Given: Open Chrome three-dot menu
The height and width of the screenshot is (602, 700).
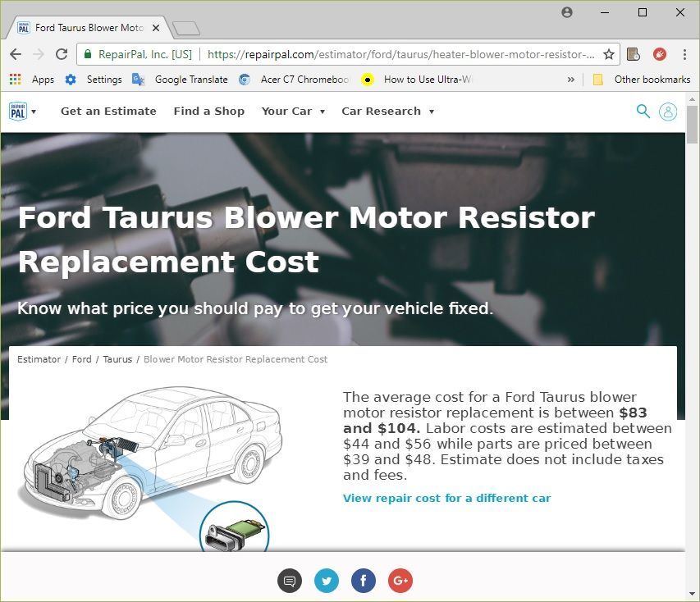Looking at the screenshot, I should pyautogui.click(x=684, y=54).
